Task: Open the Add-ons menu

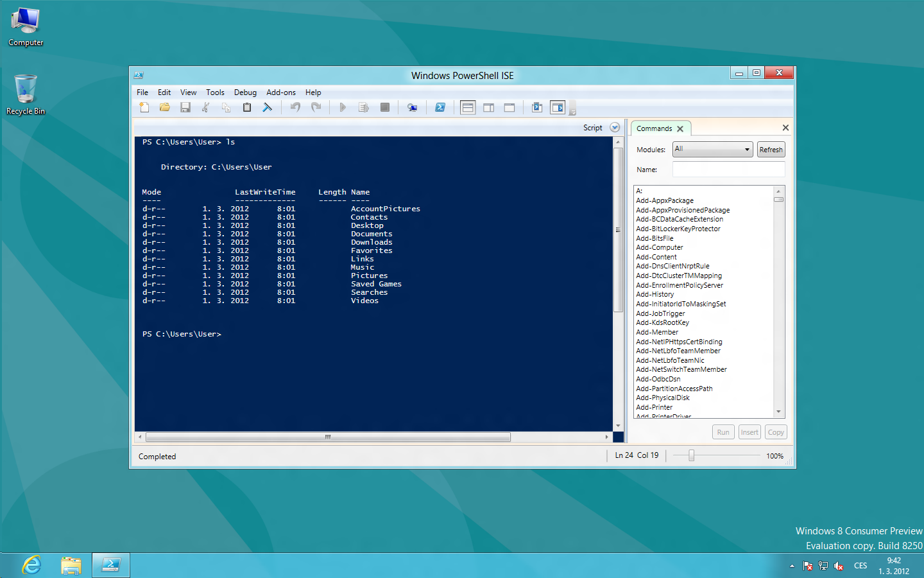Action: [x=281, y=92]
